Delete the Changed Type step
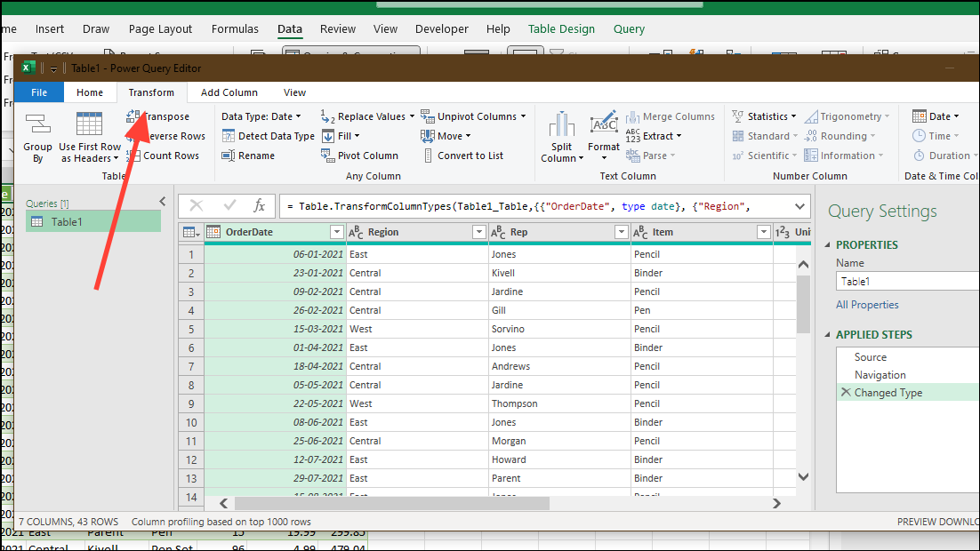The image size is (980, 551). tap(846, 392)
